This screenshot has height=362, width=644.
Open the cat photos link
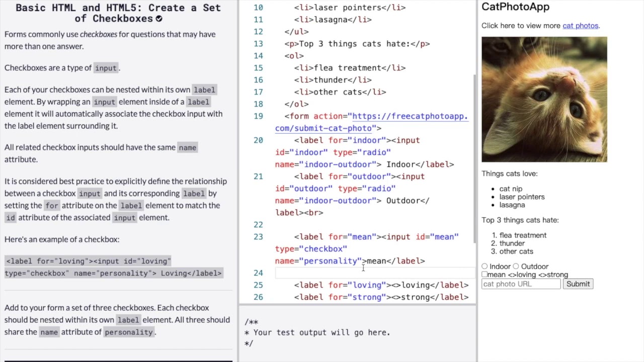[x=580, y=26]
